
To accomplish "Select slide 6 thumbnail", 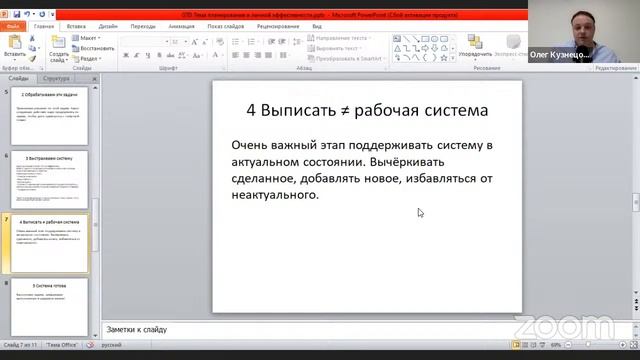I will pos(49,180).
